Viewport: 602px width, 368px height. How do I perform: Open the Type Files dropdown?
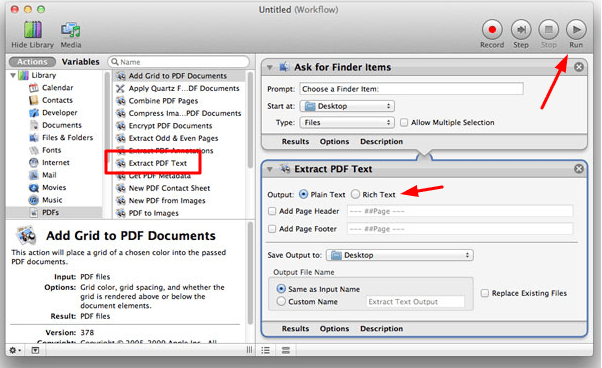(x=347, y=122)
